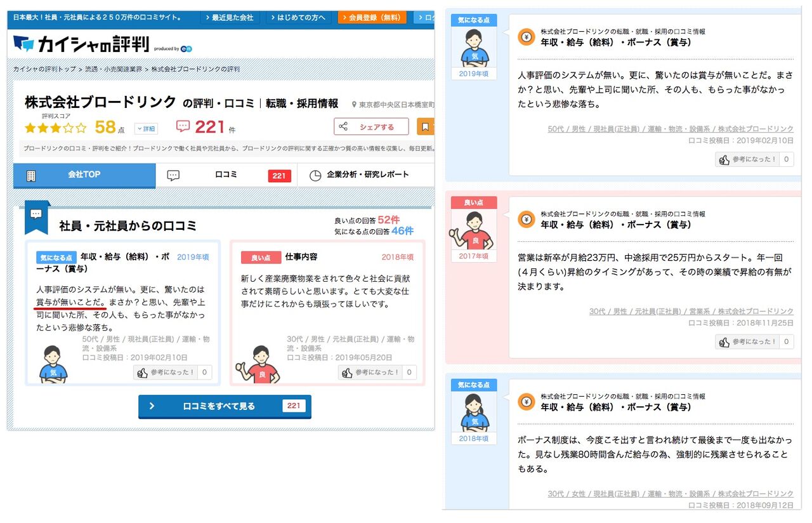The image size is (812, 523).
Task: Click the 良い点の回答 52件 count
Action: point(367,220)
